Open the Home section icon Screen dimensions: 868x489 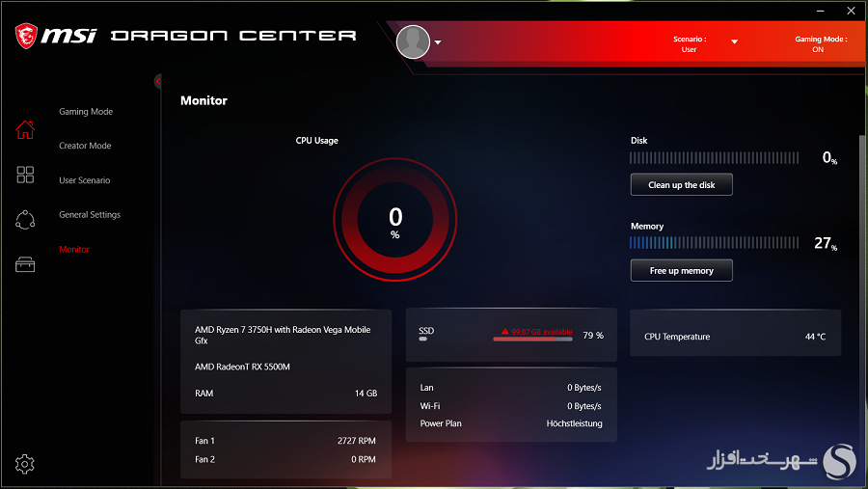[x=25, y=129]
